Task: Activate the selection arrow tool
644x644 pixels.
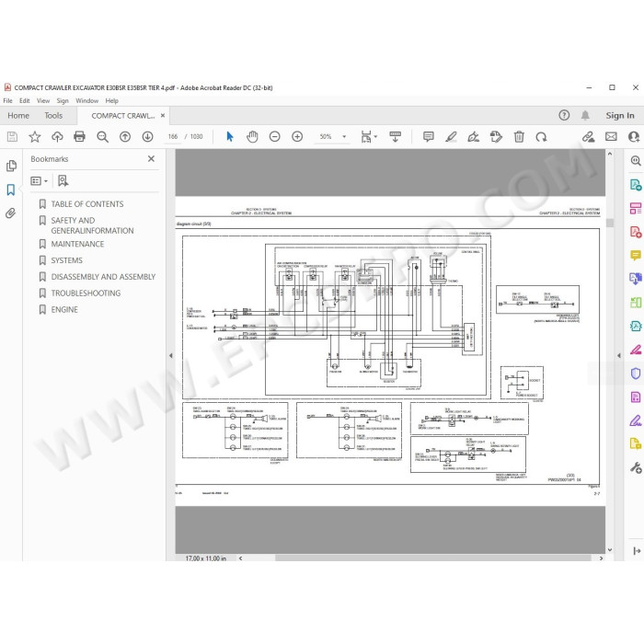Action: [x=230, y=136]
